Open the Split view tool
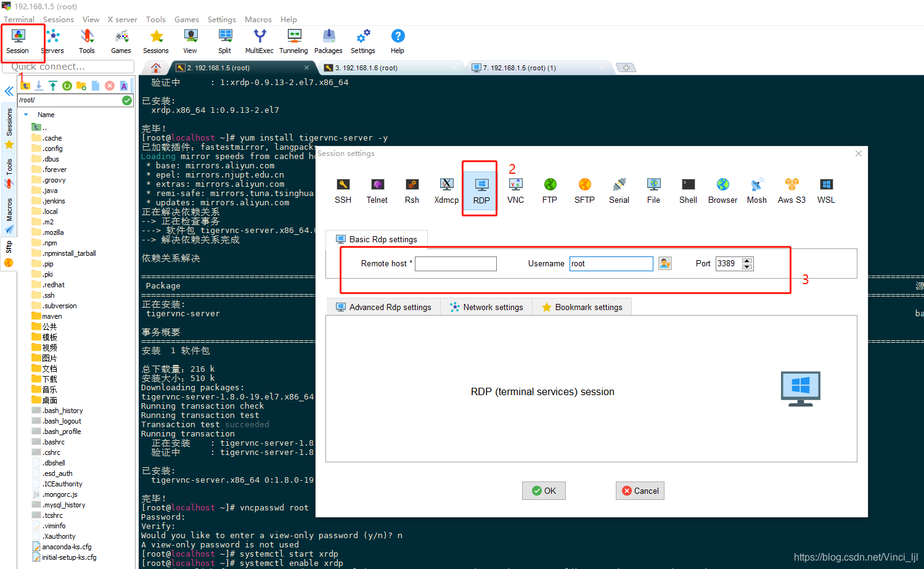The image size is (924, 569). tap(224, 41)
